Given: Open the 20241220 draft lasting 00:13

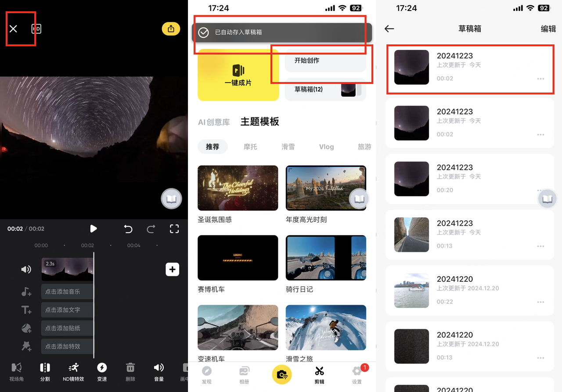Looking at the screenshot, I should pos(470,346).
